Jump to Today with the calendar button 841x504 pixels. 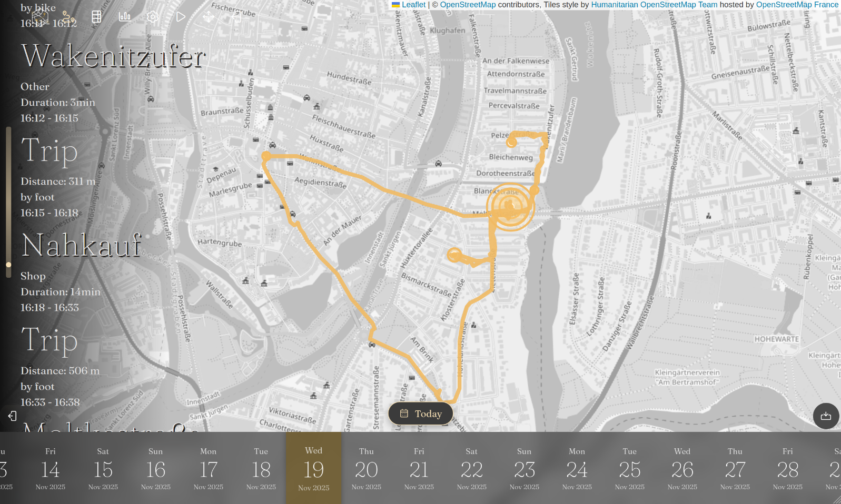[x=421, y=414]
